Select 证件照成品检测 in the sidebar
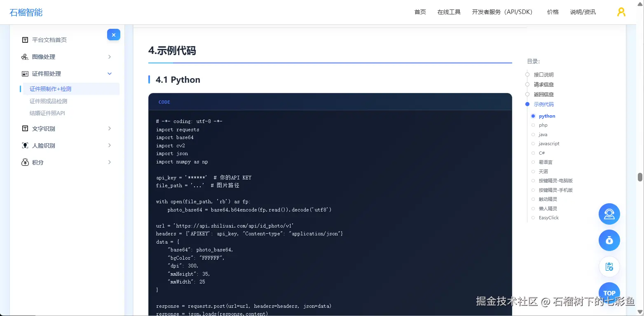644x316 pixels. tap(48, 101)
